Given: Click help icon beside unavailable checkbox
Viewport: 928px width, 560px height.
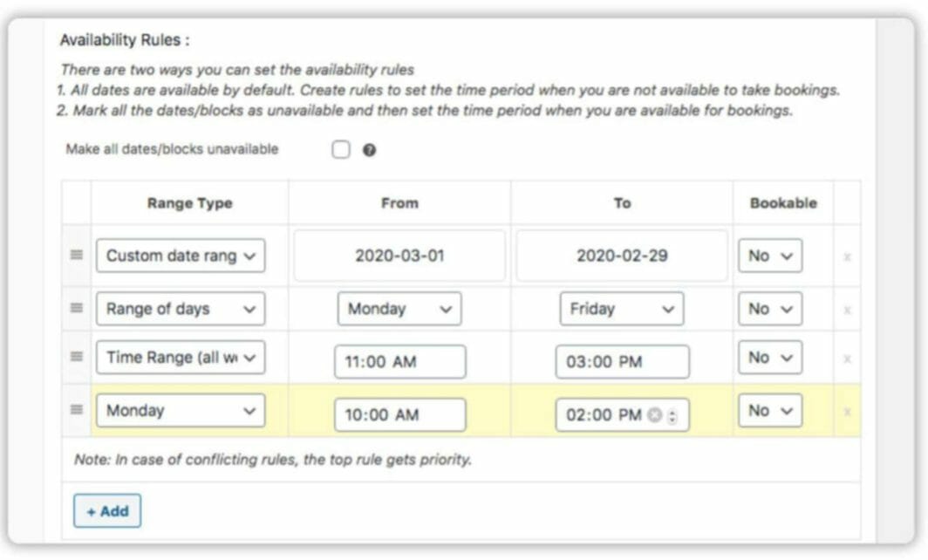Looking at the screenshot, I should coord(369,150).
